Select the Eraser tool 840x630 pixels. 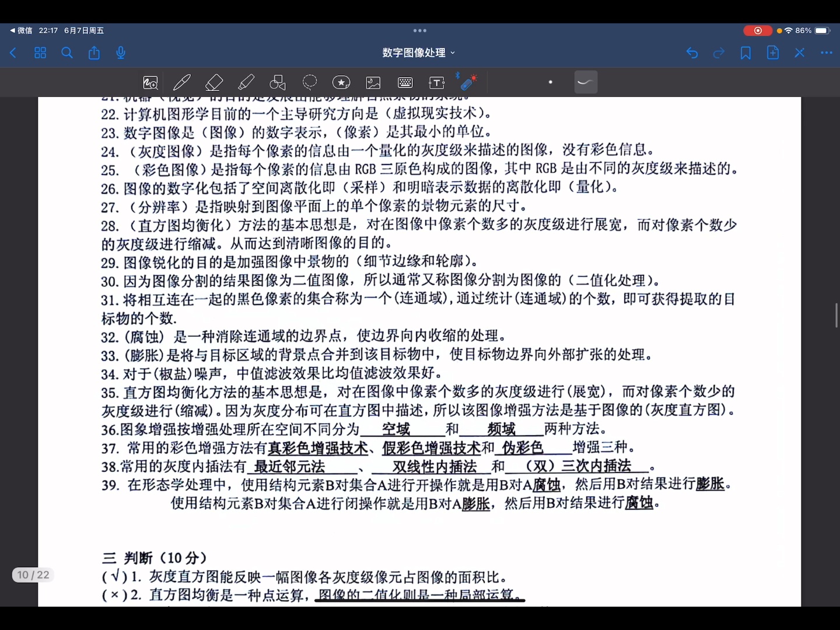(214, 82)
